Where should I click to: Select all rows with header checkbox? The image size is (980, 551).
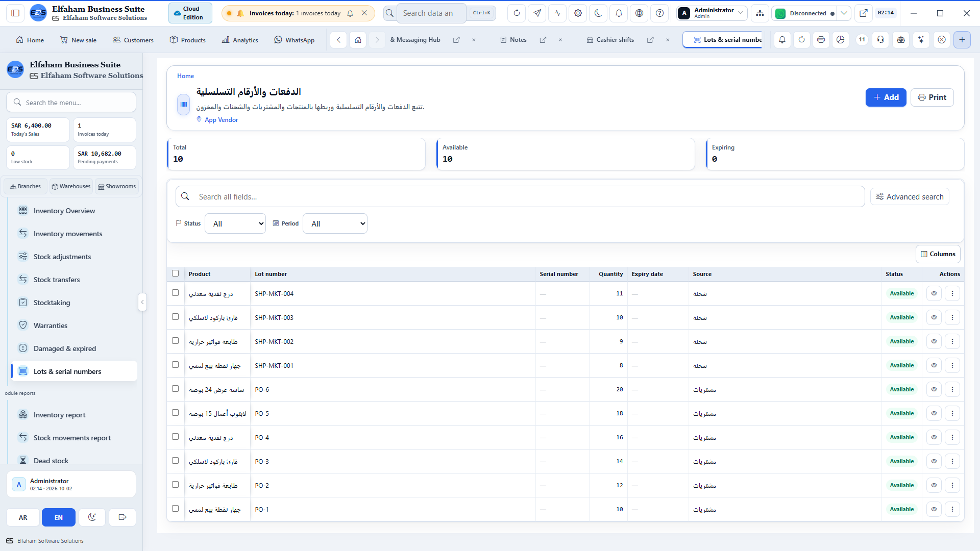[176, 273]
